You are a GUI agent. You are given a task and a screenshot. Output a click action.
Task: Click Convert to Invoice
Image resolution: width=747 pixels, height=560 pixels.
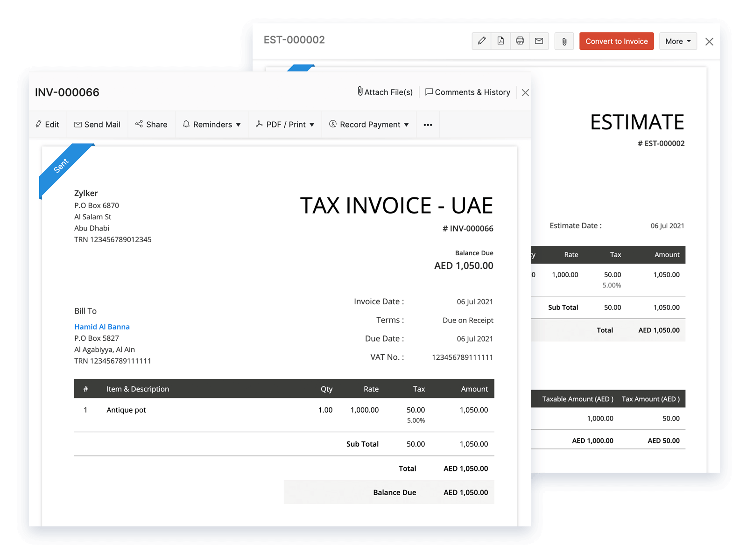tap(616, 41)
